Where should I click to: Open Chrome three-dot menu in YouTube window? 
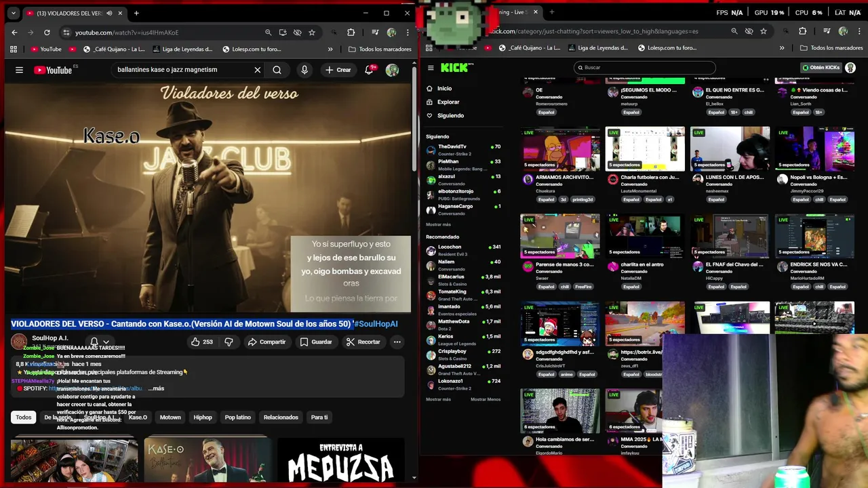click(407, 33)
